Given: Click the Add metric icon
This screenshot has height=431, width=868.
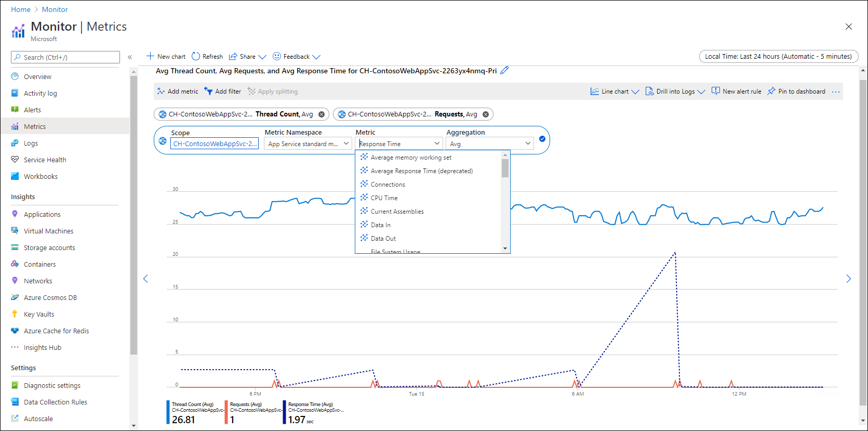Looking at the screenshot, I should point(161,91).
